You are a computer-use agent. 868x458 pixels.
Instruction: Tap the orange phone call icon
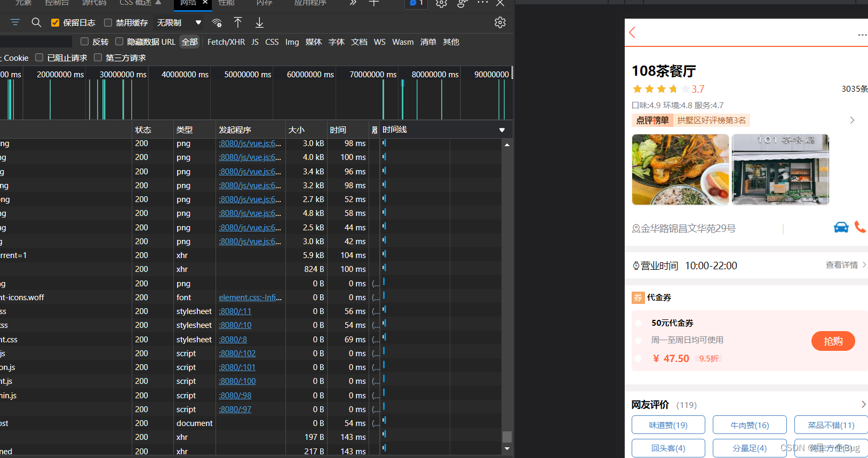(860, 227)
